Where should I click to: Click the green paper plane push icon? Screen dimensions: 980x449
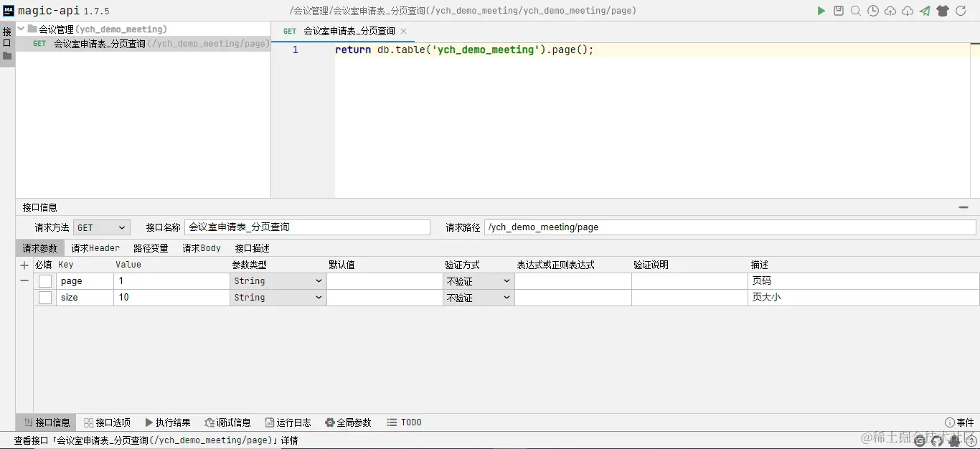924,10
